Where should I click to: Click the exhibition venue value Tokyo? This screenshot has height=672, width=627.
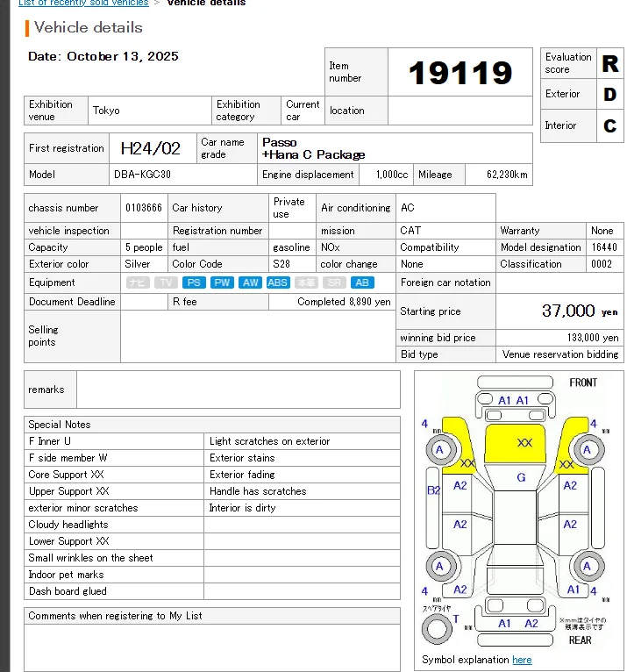[x=106, y=111]
